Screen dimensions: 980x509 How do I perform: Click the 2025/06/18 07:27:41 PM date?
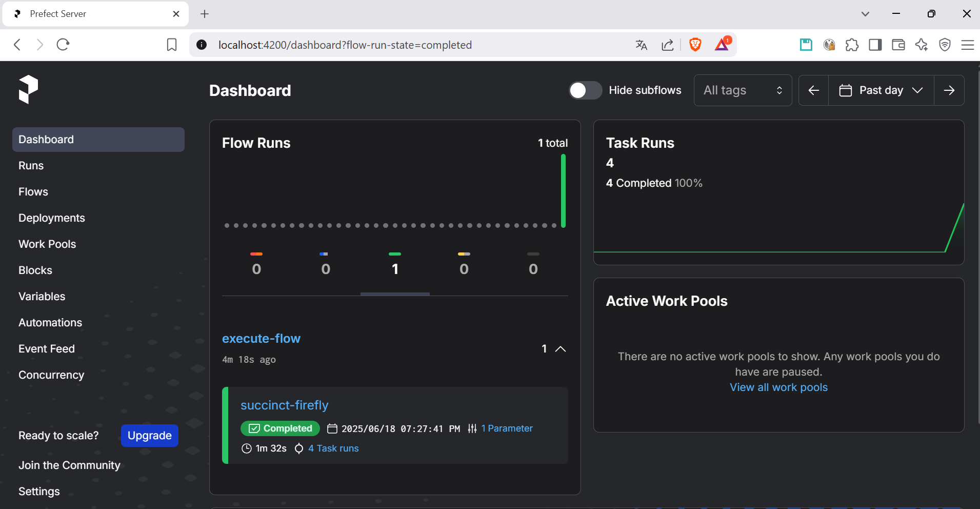(x=401, y=428)
